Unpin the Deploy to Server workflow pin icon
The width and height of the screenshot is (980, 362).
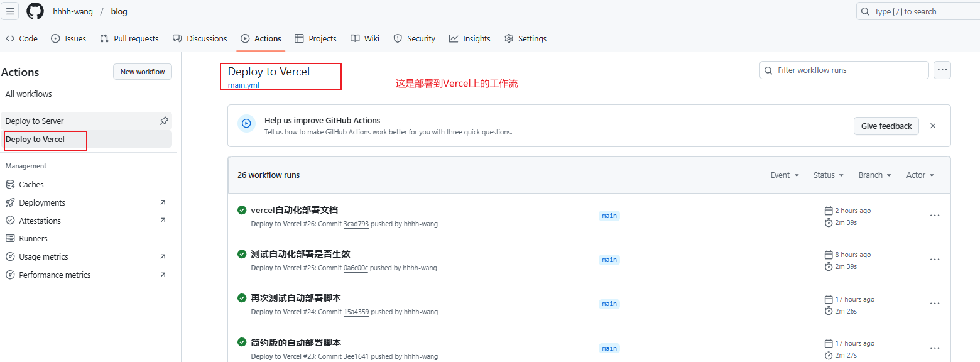click(164, 121)
